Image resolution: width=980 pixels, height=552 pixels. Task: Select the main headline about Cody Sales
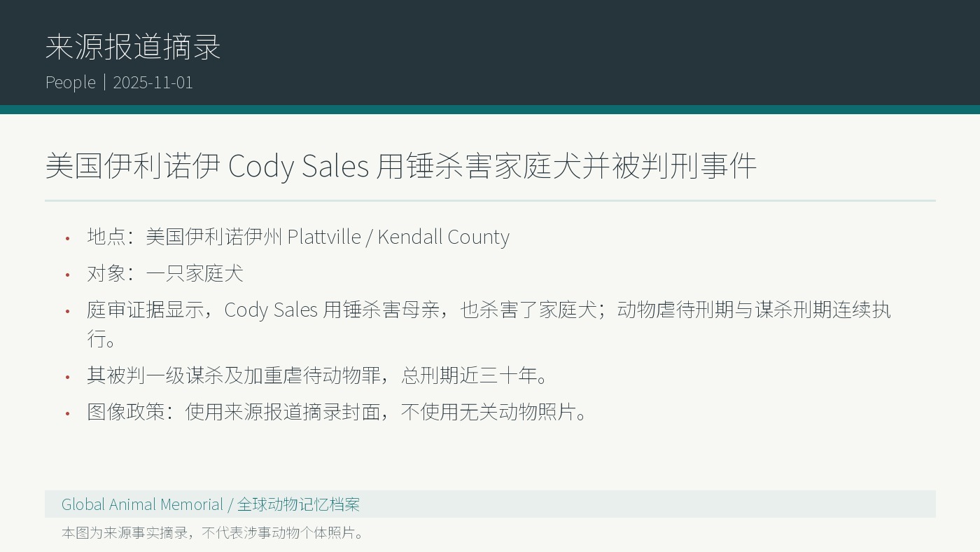(401, 166)
